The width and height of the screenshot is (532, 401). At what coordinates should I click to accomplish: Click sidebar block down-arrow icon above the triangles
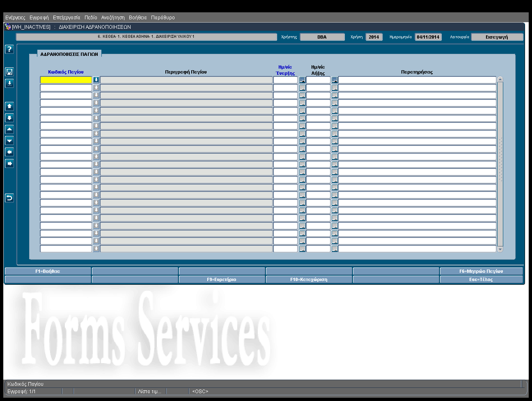pos(9,118)
